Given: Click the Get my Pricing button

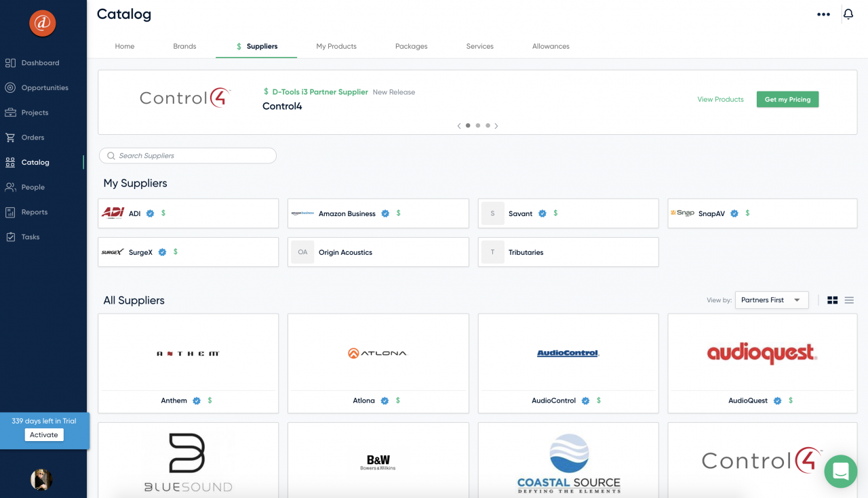Looking at the screenshot, I should (x=788, y=100).
